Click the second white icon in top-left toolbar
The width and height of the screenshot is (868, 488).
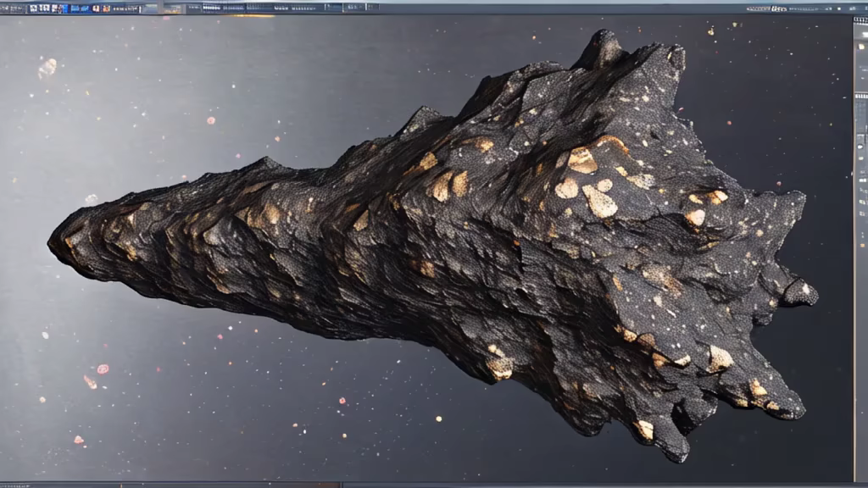tap(44, 8)
